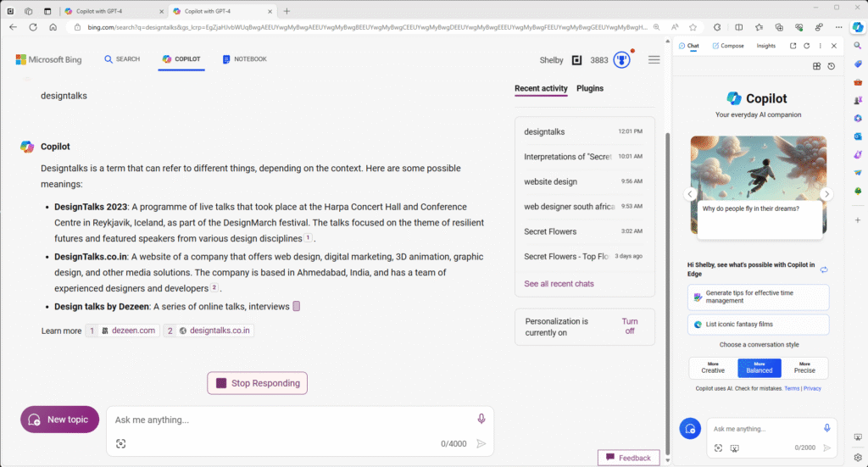Refresh the suggested prompts in sidebar
Viewport: 868px width, 467px height.
[x=823, y=270]
